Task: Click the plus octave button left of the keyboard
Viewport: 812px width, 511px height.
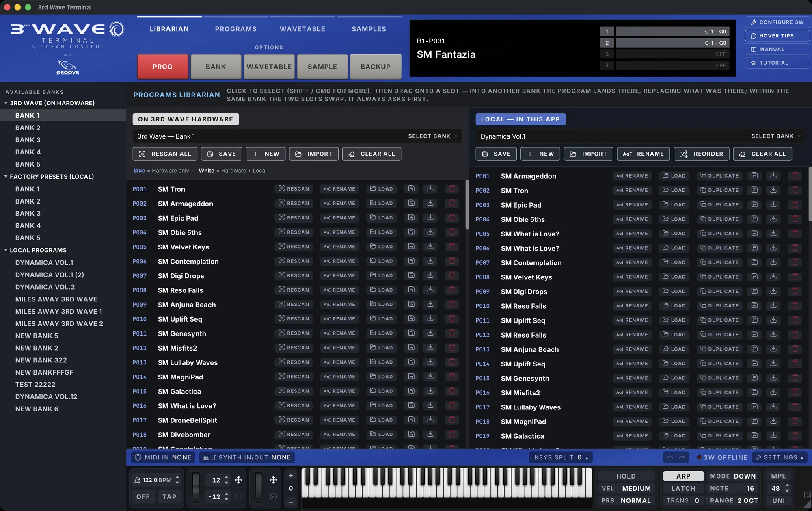Action: click(291, 476)
